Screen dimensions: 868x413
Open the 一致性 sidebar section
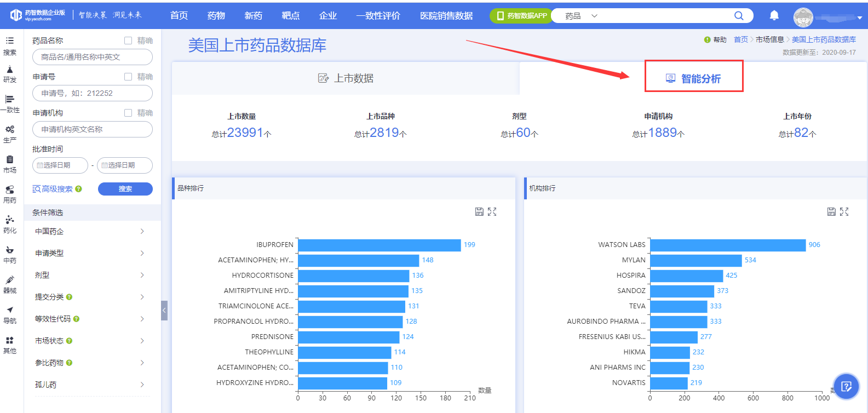[10, 105]
